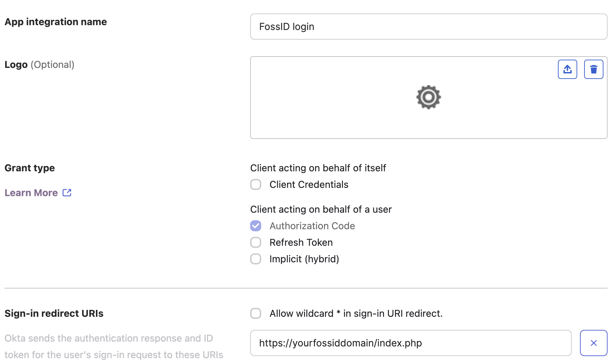Click the App integration name field

point(429,27)
